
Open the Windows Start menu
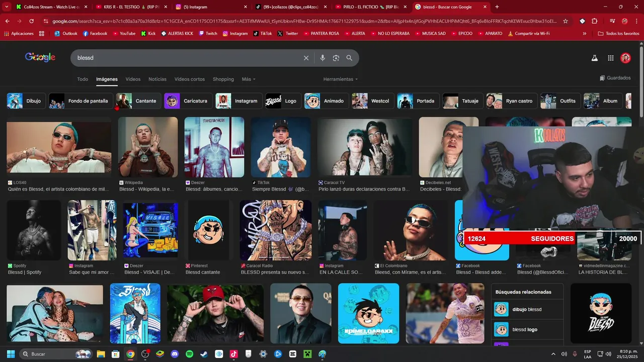click(11, 354)
